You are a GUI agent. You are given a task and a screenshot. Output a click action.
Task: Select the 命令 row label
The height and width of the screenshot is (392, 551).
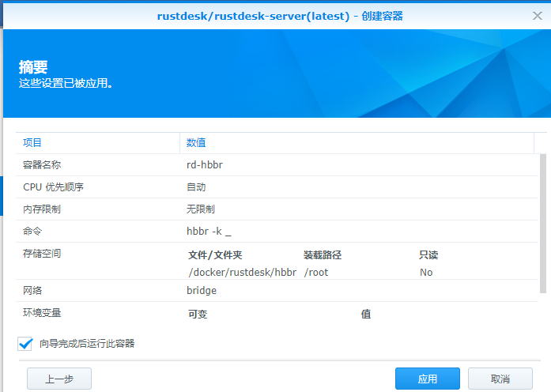pos(32,231)
